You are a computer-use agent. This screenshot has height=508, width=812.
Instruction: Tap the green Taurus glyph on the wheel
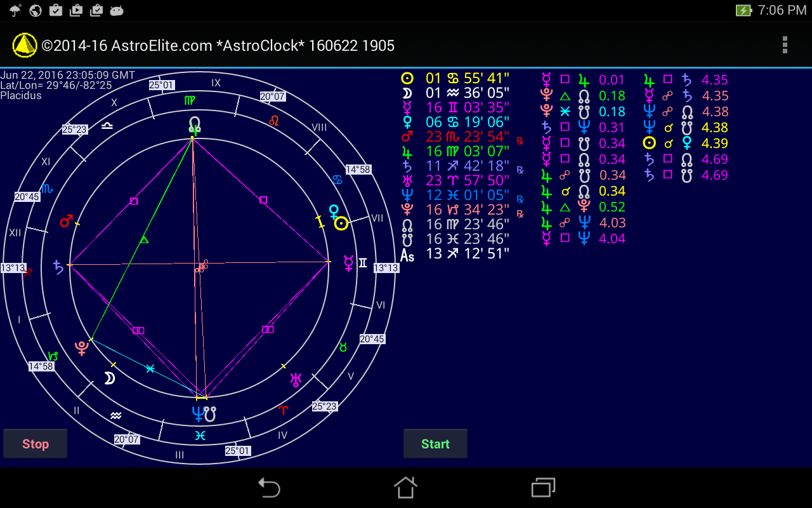click(x=343, y=347)
